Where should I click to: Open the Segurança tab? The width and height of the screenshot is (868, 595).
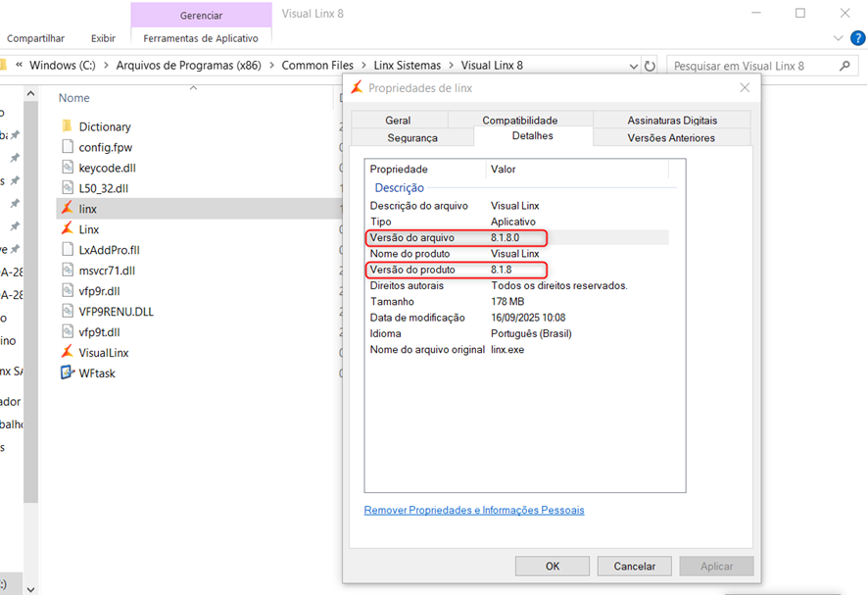(x=412, y=137)
